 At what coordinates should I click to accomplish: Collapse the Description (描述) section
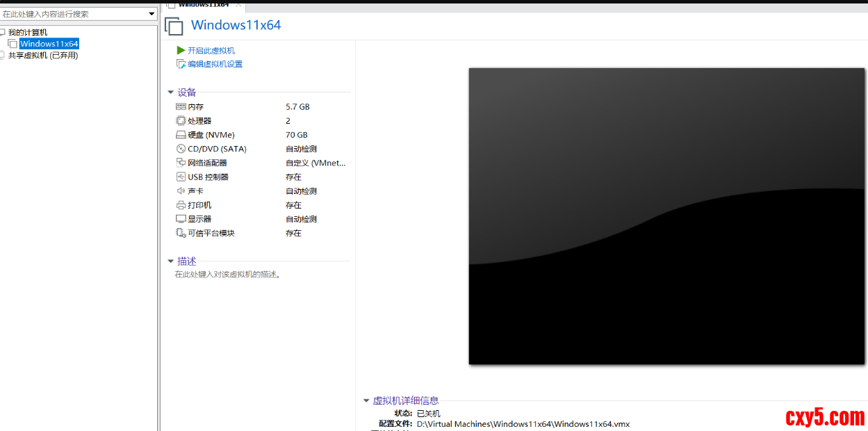click(x=171, y=261)
